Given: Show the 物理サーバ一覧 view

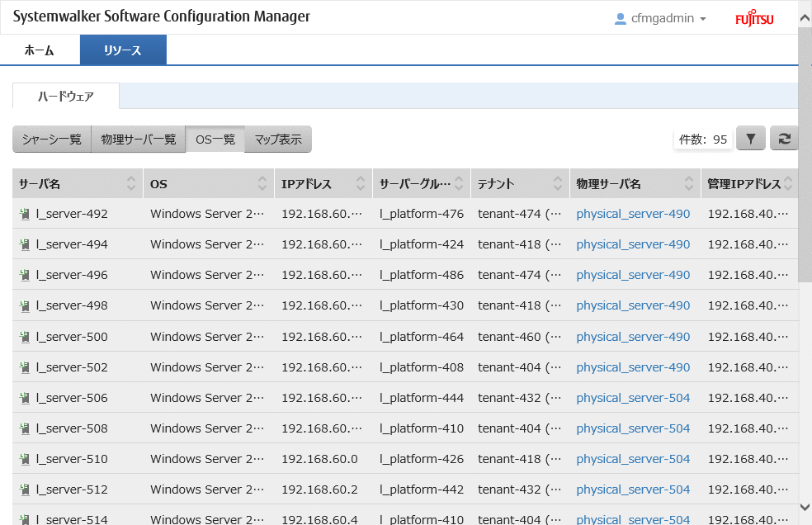Looking at the screenshot, I should coord(139,139).
